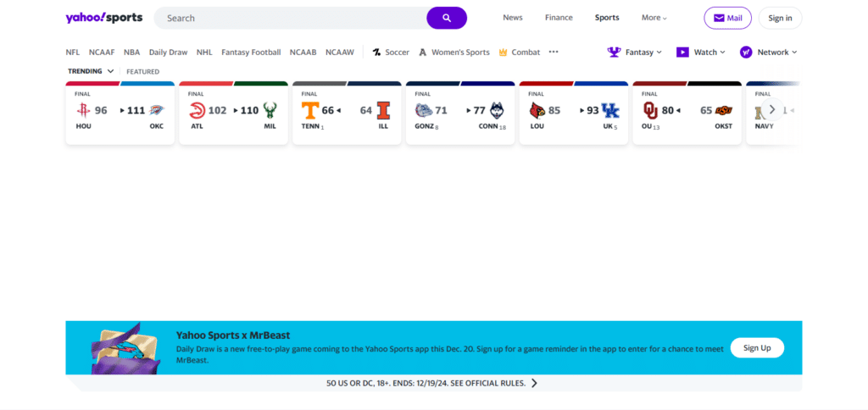868x410 pixels.
Task: Open the three-dots more sports menu
Action: pyautogui.click(x=554, y=52)
